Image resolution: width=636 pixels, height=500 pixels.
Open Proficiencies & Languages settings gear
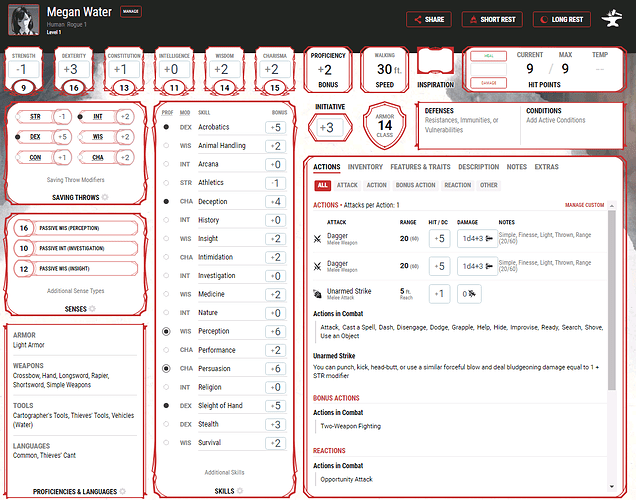coord(122,491)
